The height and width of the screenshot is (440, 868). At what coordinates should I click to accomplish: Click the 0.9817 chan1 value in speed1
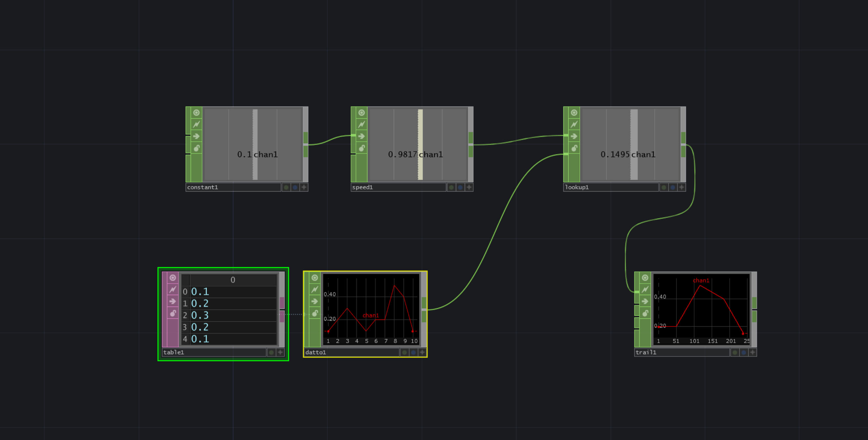tap(415, 154)
